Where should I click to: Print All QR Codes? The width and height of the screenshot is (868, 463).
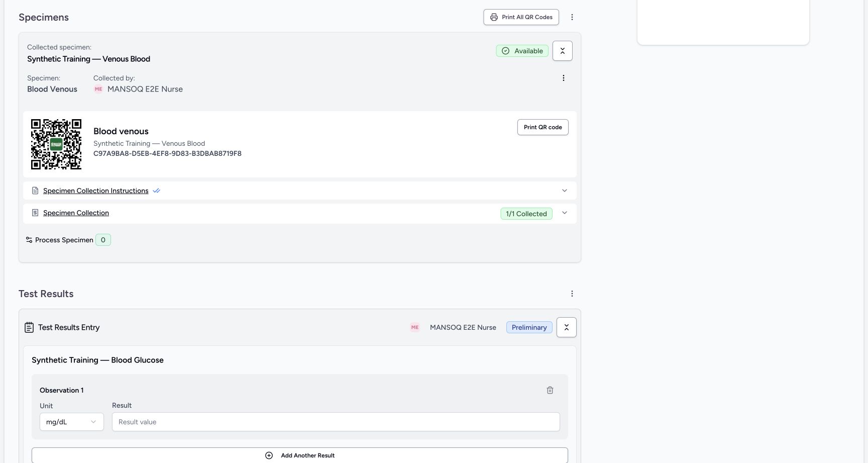(x=521, y=17)
